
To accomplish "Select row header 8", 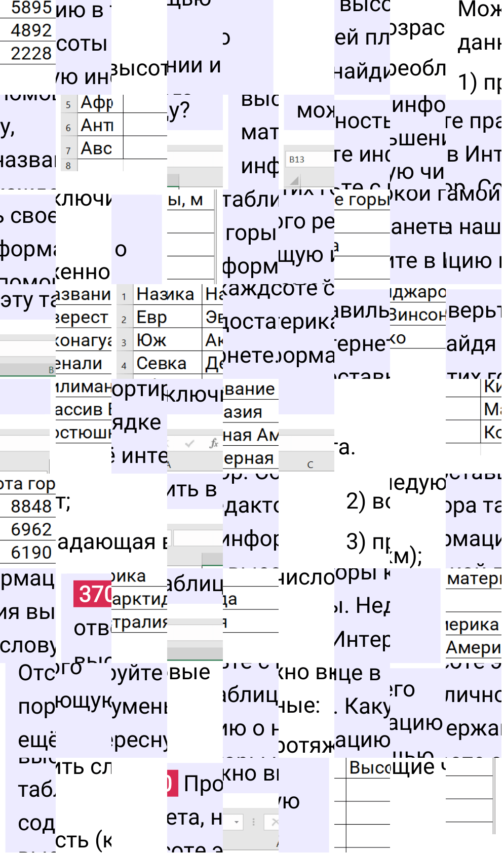I will pos(68,166).
